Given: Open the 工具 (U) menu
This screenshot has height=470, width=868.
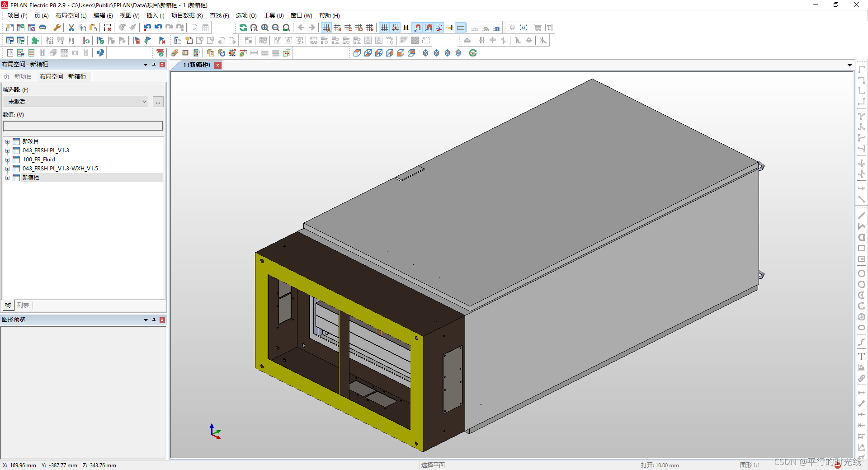Looking at the screenshot, I should (274, 15).
